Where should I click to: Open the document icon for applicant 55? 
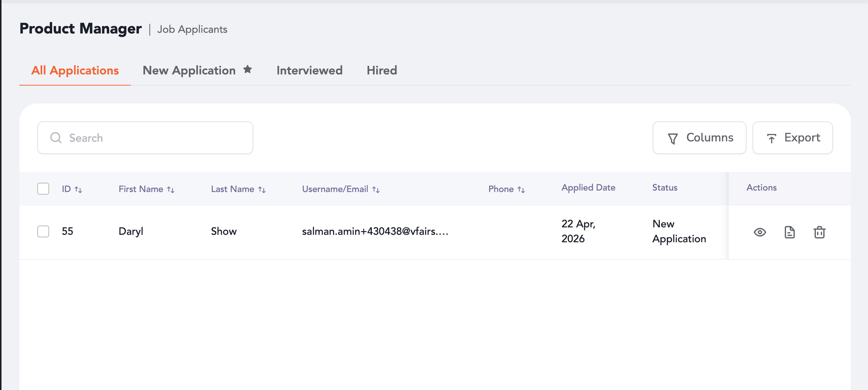click(789, 232)
